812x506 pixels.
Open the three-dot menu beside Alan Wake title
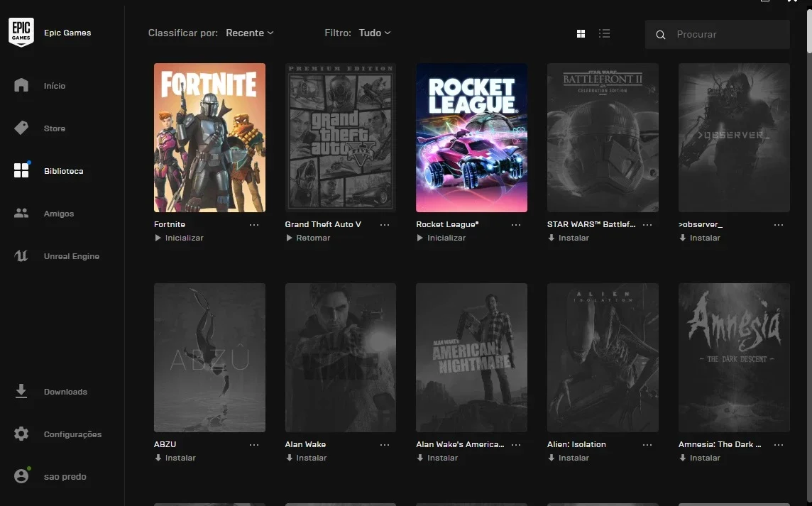click(385, 445)
